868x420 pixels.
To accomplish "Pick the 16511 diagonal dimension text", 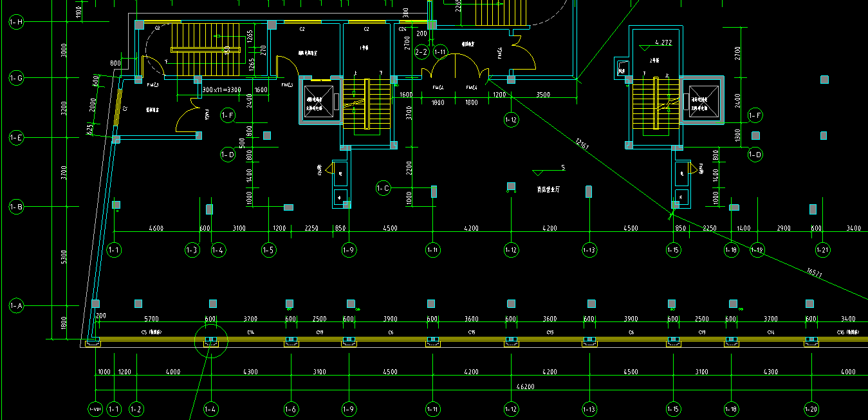I will [x=814, y=272].
